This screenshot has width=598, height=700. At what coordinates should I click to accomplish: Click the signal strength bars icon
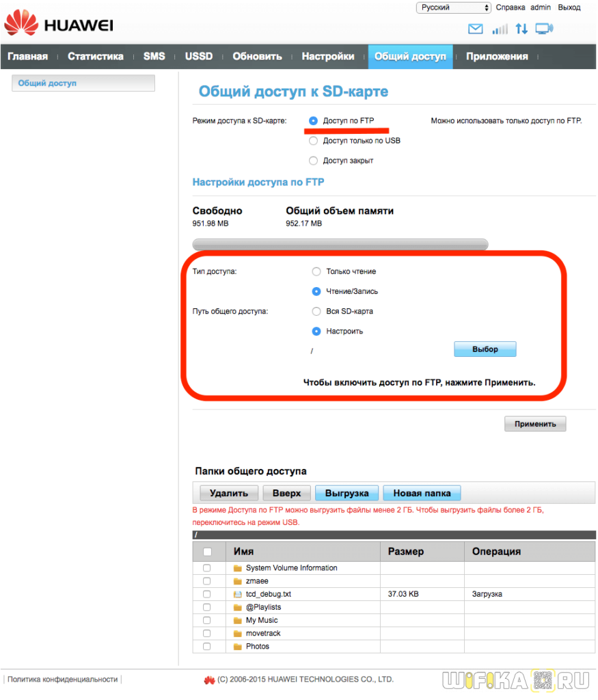(500, 29)
